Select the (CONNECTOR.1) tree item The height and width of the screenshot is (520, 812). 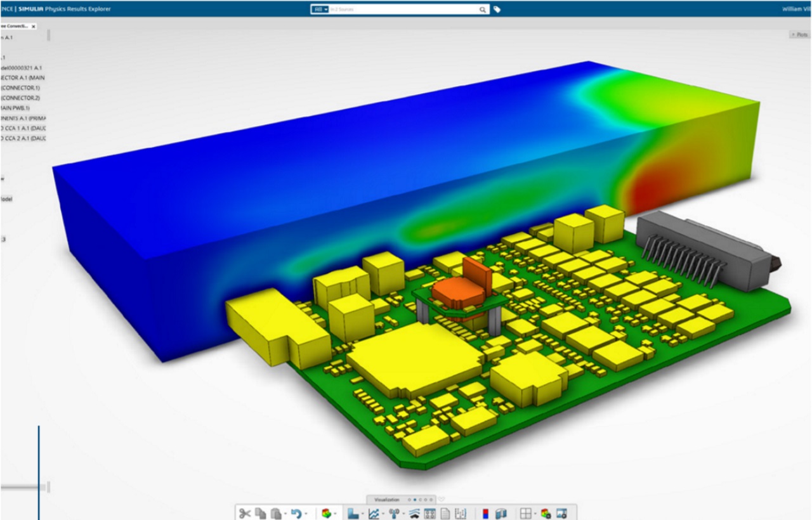click(21, 88)
